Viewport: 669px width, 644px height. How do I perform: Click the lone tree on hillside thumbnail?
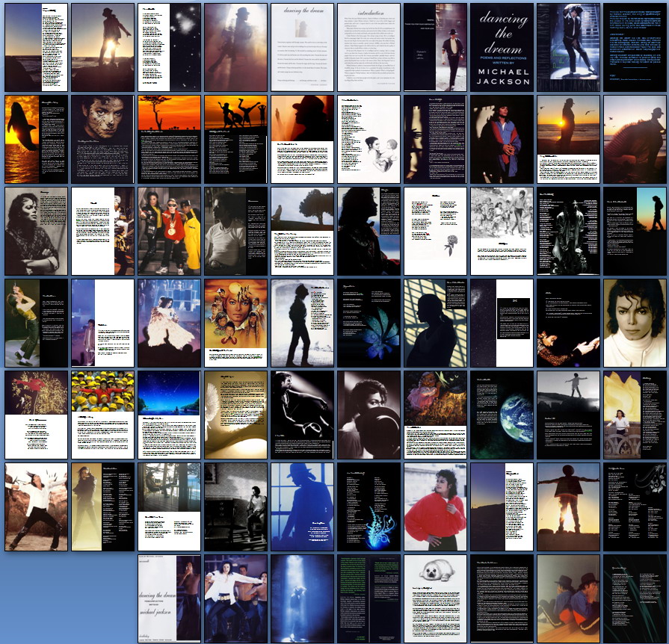point(302,231)
